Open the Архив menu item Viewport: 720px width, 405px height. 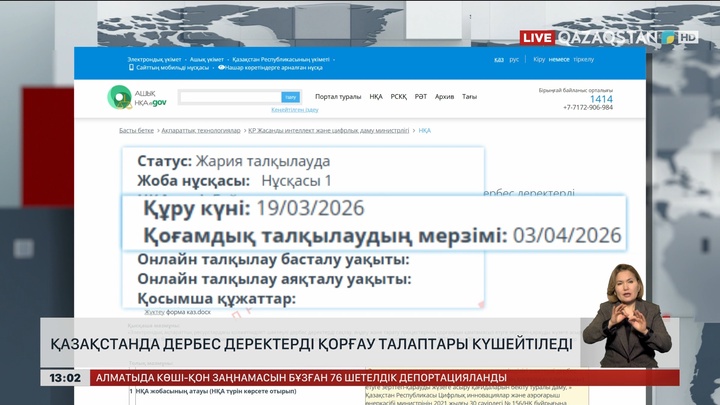point(444,96)
